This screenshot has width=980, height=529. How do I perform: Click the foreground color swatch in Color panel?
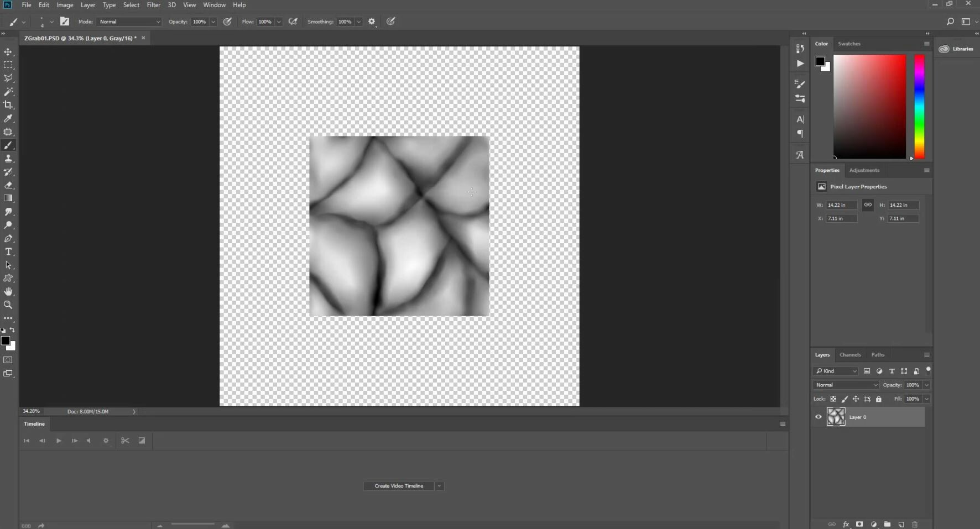pyautogui.click(x=820, y=61)
